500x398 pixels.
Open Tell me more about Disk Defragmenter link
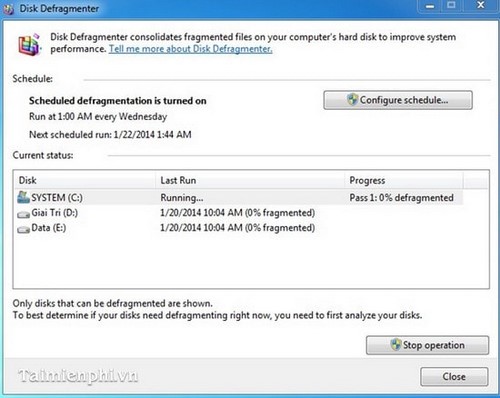pyautogui.click(x=191, y=49)
